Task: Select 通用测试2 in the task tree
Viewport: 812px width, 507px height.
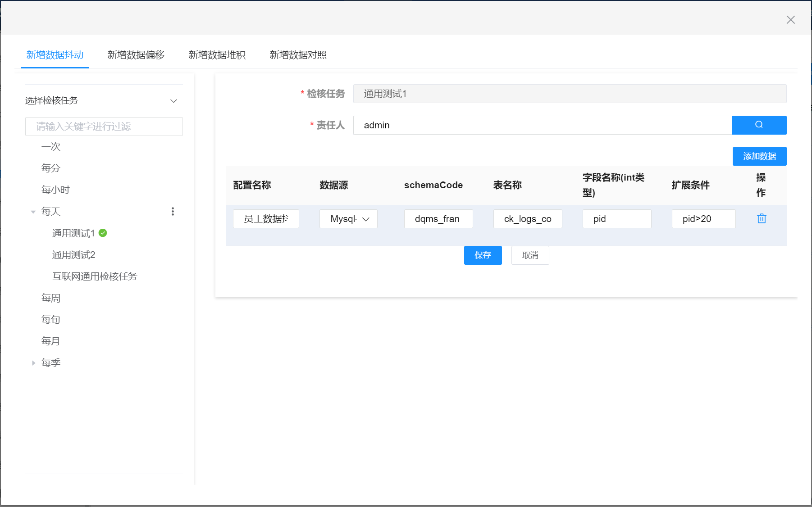Action: coord(73,255)
